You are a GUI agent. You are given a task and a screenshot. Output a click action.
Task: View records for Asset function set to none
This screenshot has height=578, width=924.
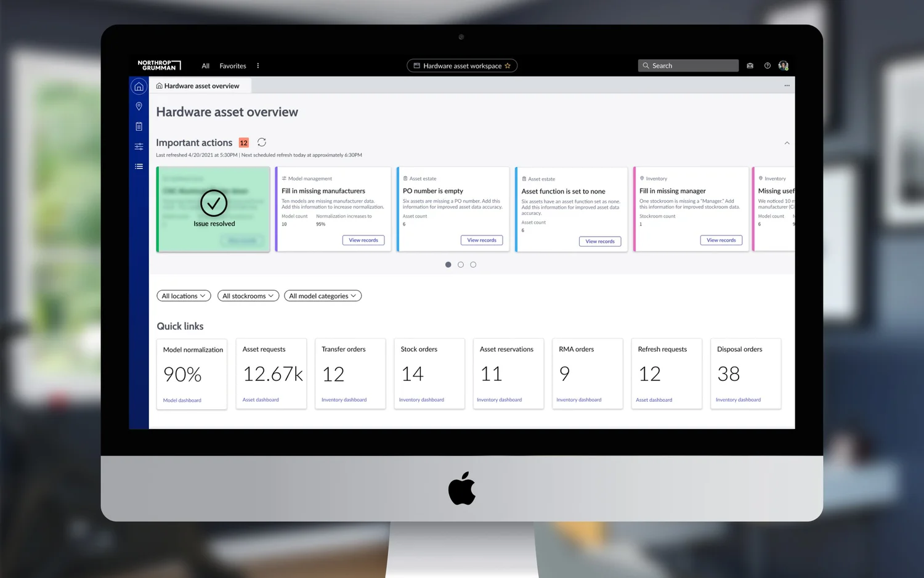600,242
